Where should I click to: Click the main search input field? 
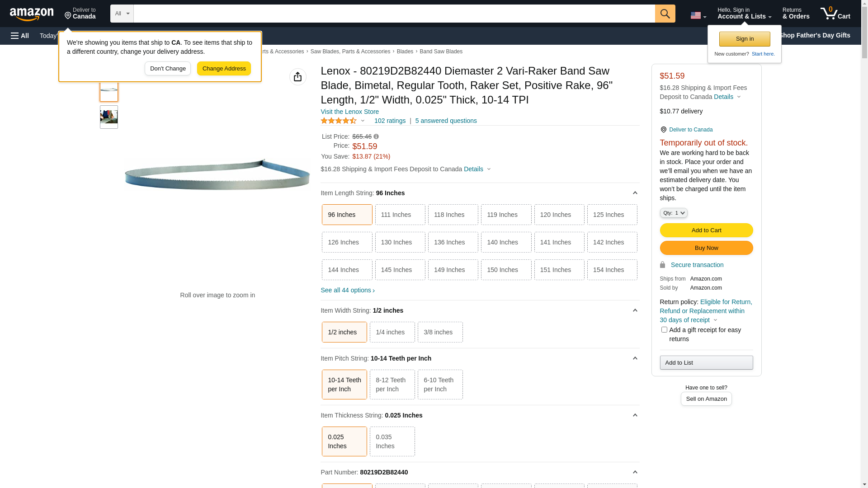coord(394,14)
